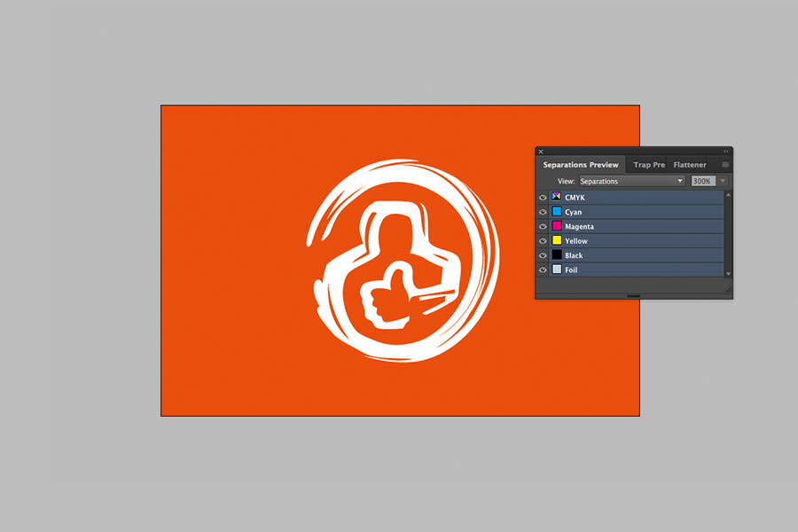This screenshot has width=798, height=532.
Task: Select the Yellow ink swatch icon
Action: (x=557, y=240)
